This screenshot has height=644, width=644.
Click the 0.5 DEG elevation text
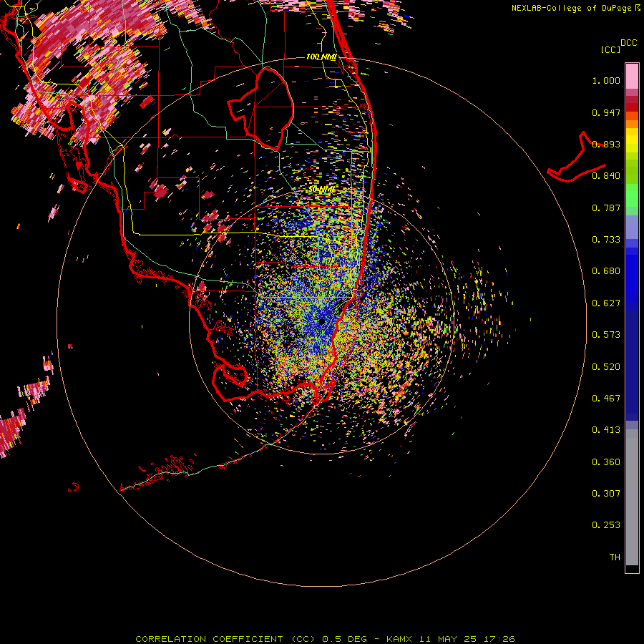pyautogui.click(x=345, y=639)
